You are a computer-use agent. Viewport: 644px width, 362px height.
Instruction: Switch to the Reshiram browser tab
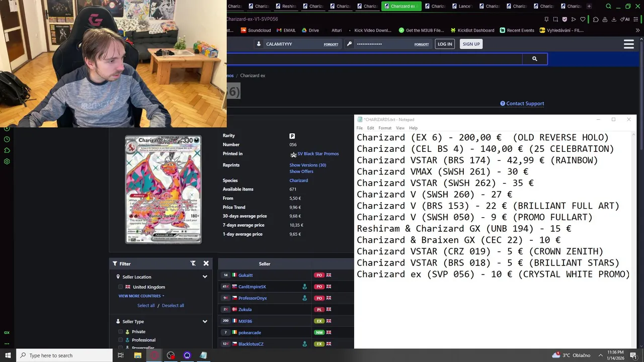287,6
